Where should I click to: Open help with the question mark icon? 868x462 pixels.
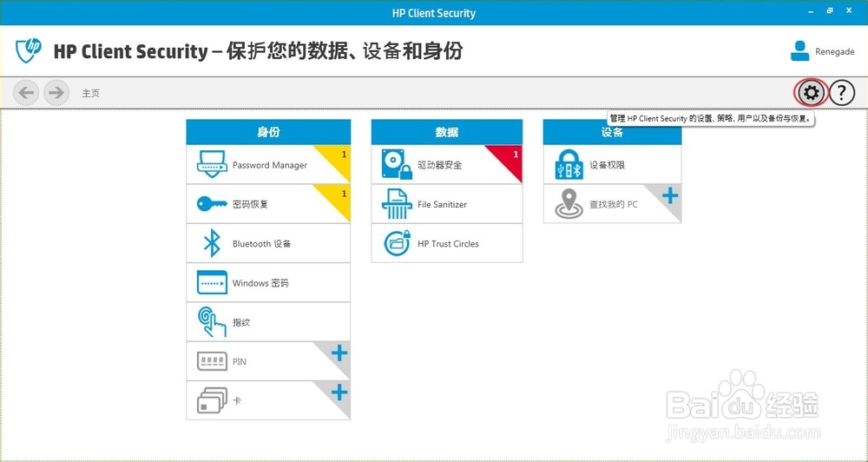click(841, 93)
